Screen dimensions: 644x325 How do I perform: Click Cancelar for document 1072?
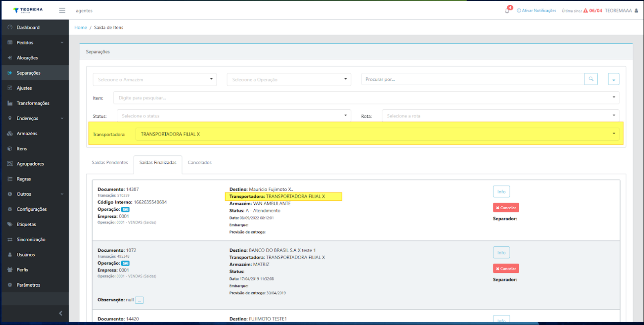(x=506, y=269)
